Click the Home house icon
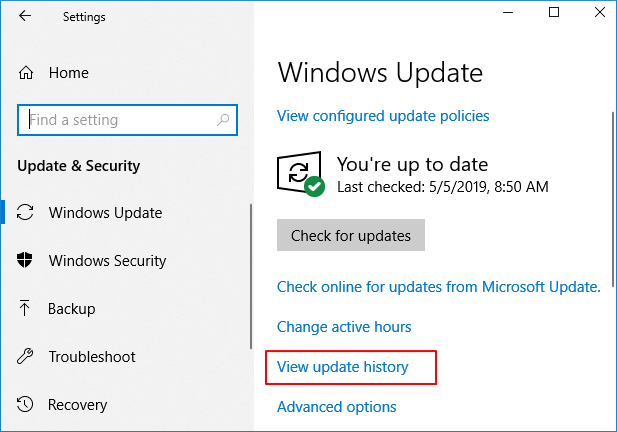617x432 pixels. point(27,73)
